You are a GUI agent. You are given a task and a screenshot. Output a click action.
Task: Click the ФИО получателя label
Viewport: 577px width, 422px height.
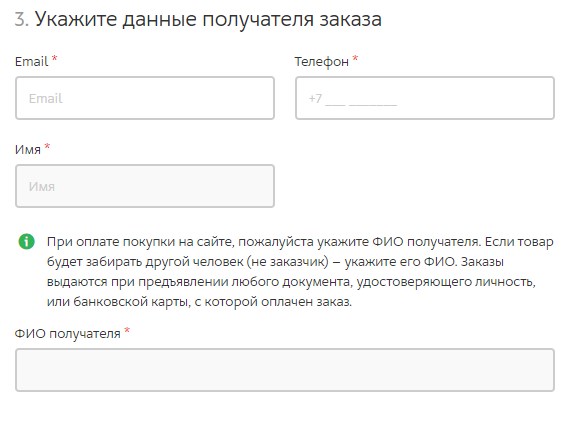point(67,334)
